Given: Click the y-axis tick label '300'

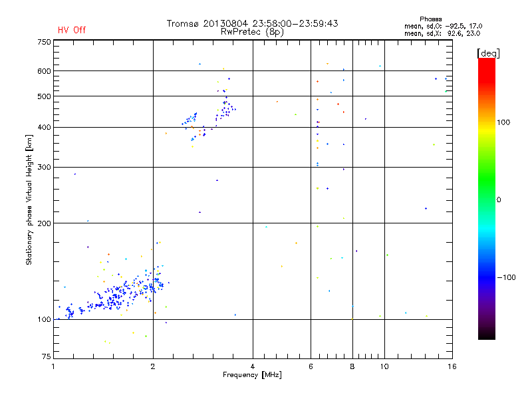Looking at the screenshot, I should (44, 167).
